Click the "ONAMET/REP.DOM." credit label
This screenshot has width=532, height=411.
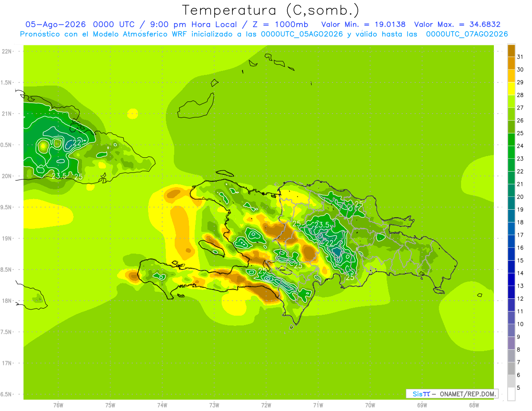(467, 394)
